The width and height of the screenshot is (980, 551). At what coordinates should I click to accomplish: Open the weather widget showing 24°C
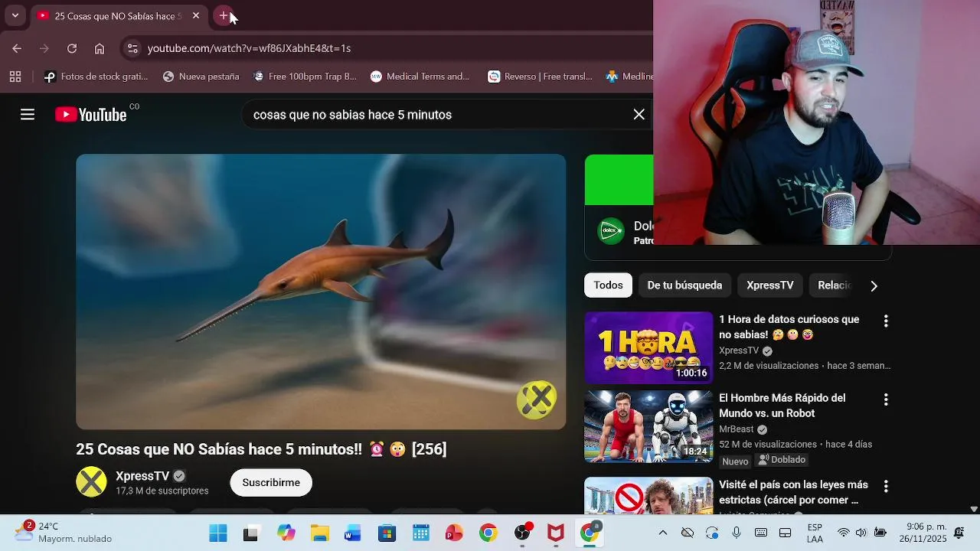(64, 533)
